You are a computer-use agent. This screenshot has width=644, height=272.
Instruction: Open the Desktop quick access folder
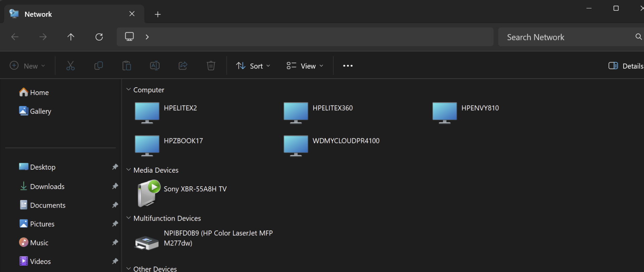pyautogui.click(x=37, y=167)
